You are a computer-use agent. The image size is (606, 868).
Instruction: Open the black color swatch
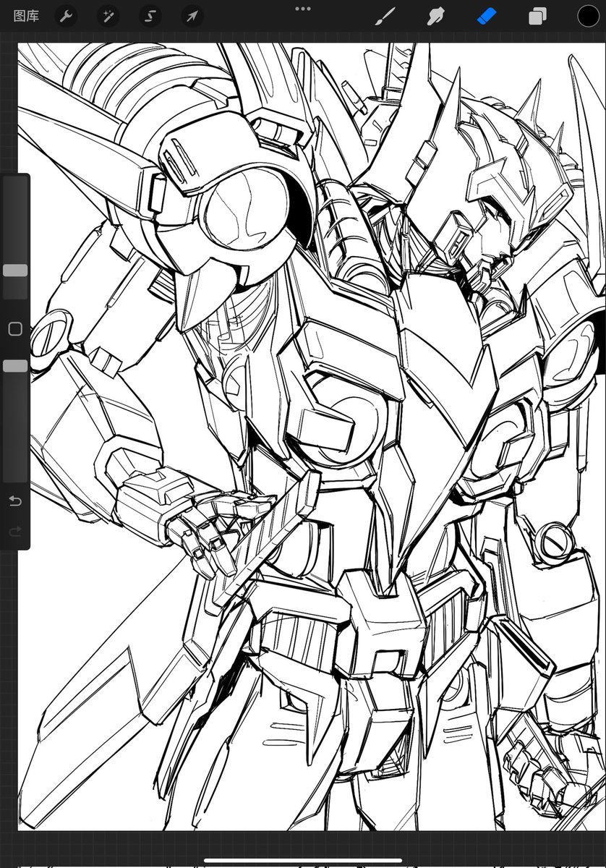pos(588,16)
